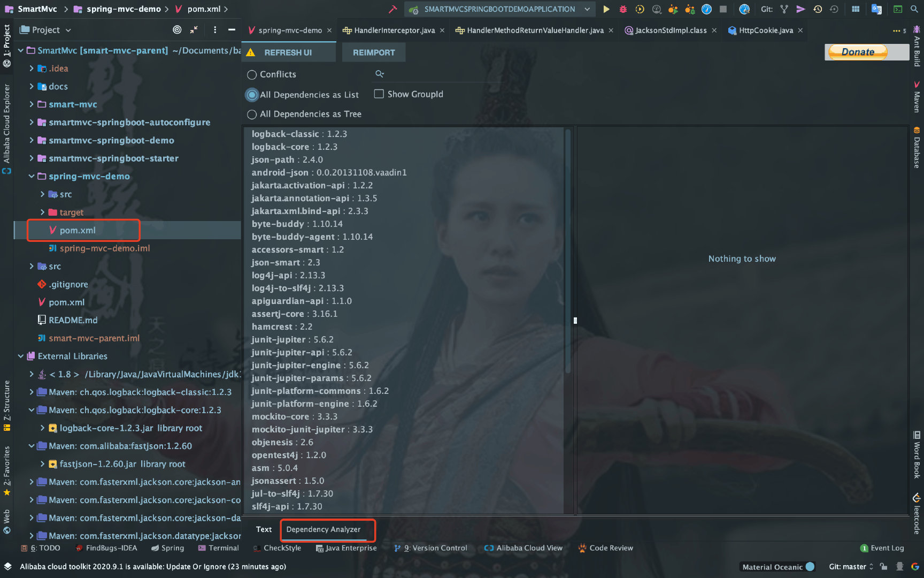Open Project panel options (three dots)
This screenshot has width=924, height=578.
click(215, 30)
